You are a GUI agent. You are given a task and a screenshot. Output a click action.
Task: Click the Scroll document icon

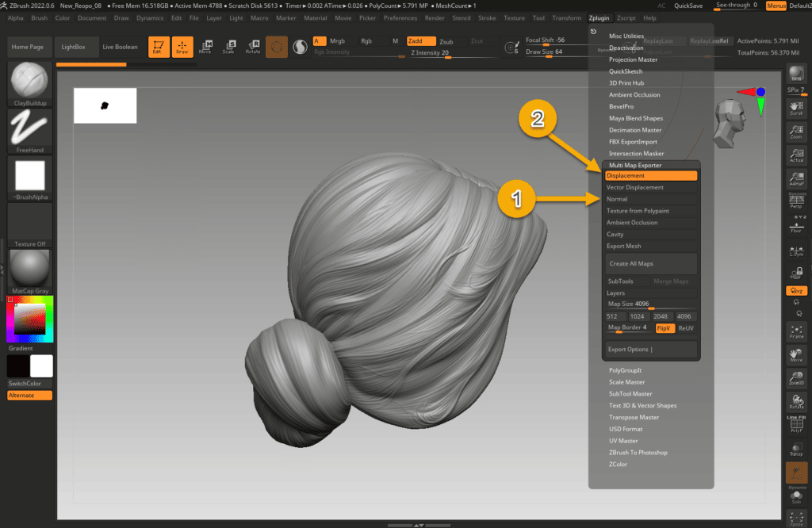pos(796,109)
